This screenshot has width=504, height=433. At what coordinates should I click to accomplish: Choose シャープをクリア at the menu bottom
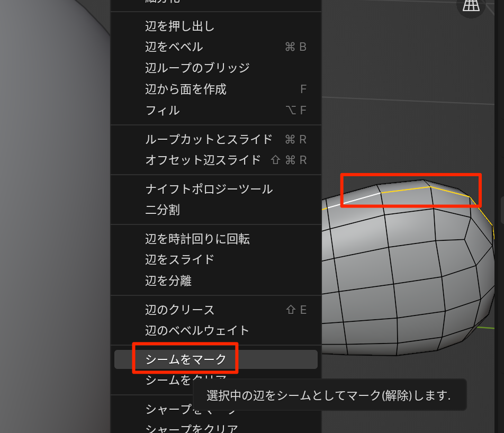click(x=191, y=428)
